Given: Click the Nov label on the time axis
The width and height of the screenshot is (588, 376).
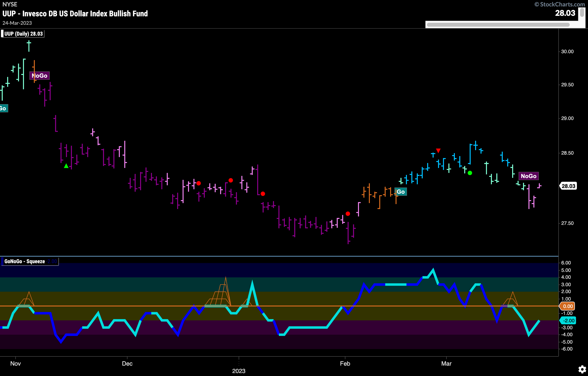Looking at the screenshot, I should click(x=15, y=363).
